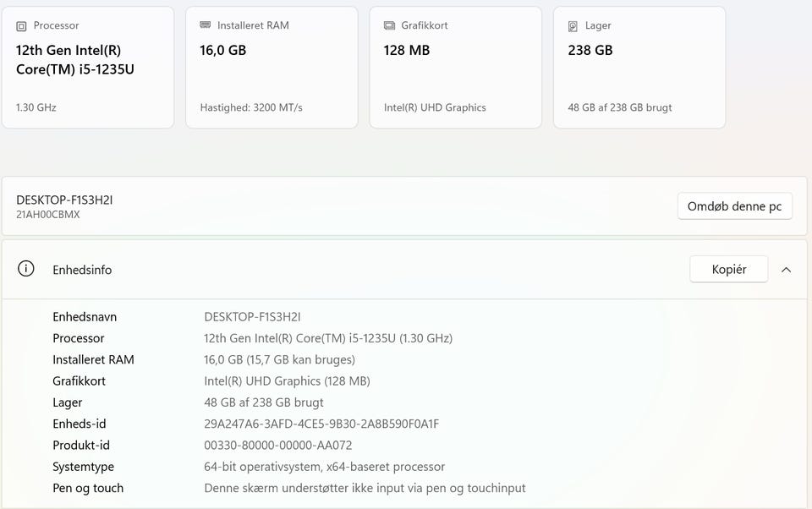Click the Produkt-id label
The height and width of the screenshot is (509, 812).
(81, 446)
